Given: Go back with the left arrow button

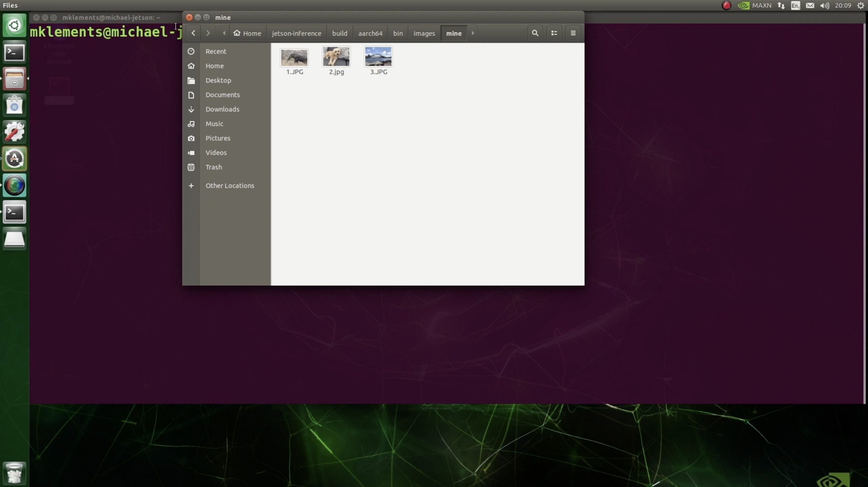Looking at the screenshot, I should [x=193, y=33].
